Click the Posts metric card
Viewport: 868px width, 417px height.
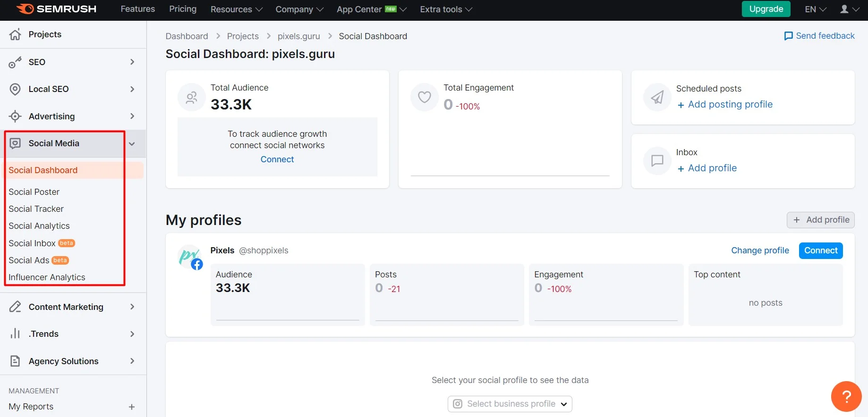[447, 295]
